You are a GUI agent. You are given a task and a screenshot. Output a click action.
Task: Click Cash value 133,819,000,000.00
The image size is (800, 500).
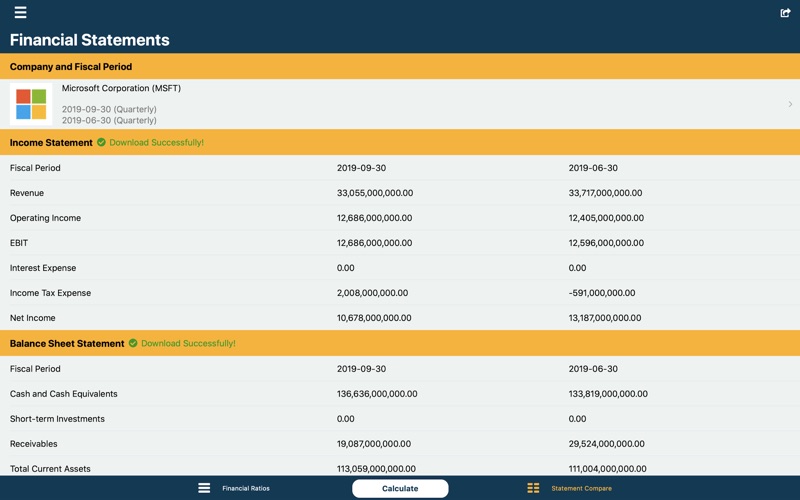[608, 394]
